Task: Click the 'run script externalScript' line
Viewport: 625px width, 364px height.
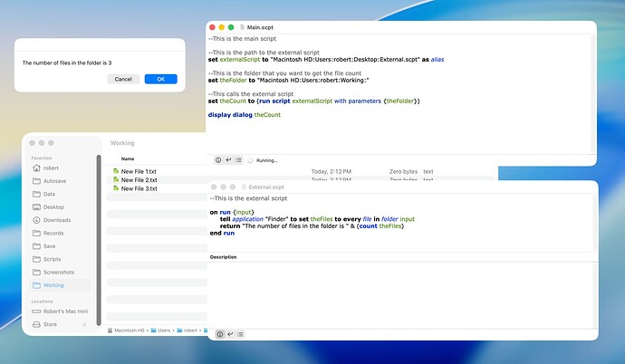Action: tap(313, 101)
